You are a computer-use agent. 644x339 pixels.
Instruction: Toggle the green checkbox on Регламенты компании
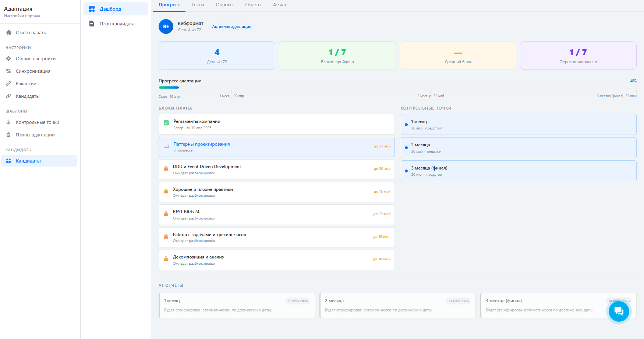click(x=166, y=123)
